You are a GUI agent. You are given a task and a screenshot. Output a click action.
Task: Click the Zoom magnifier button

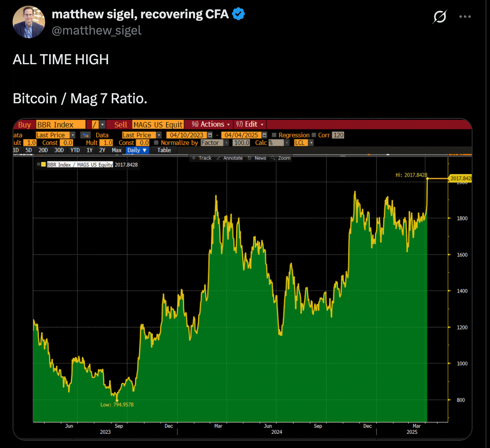click(x=281, y=158)
